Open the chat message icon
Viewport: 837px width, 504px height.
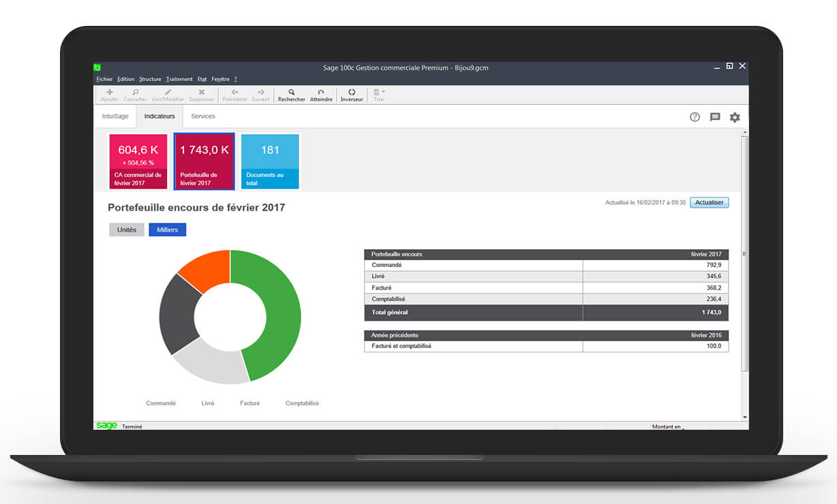coord(715,117)
